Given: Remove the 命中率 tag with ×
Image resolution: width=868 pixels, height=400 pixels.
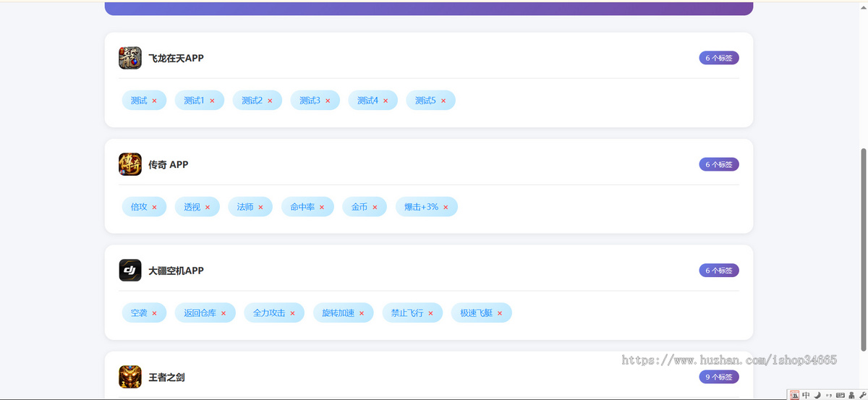Looking at the screenshot, I should tap(322, 208).
